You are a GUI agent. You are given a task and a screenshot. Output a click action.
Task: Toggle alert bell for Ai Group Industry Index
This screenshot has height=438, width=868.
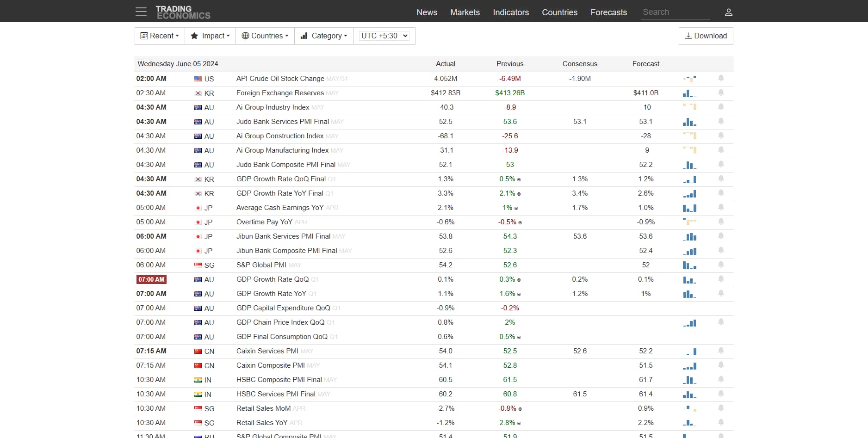(721, 107)
